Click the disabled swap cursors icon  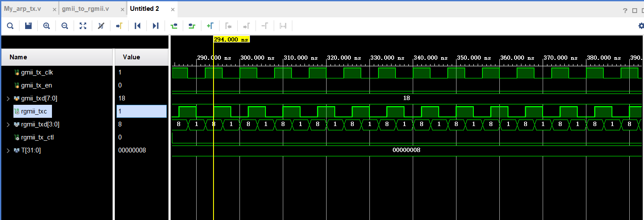(x=283, y=26)
